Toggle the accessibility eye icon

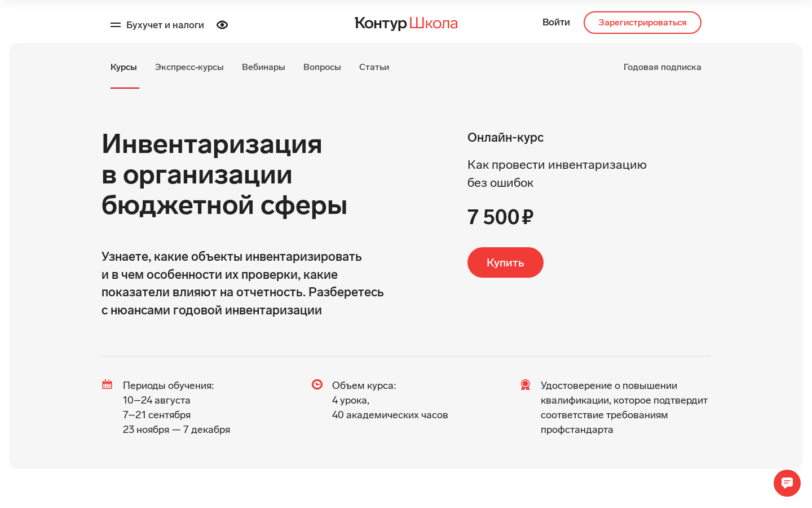pyautogui.click(x=222, y=25)
